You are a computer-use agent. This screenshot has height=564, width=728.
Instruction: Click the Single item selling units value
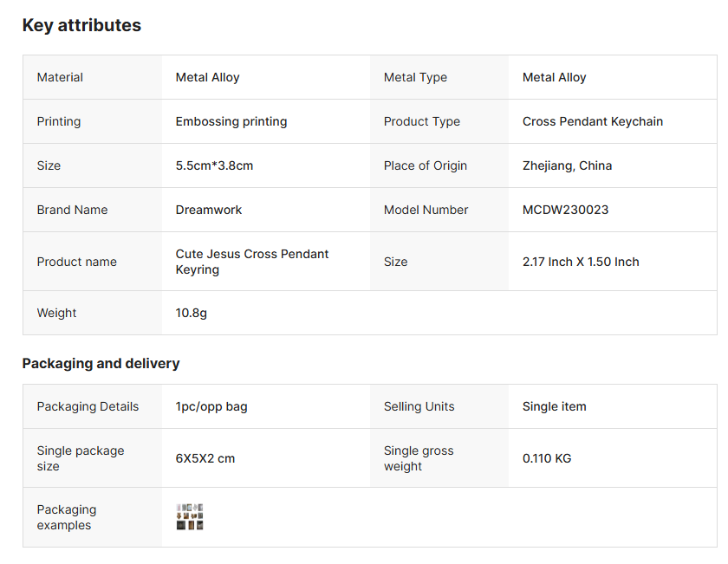point(554,406)
